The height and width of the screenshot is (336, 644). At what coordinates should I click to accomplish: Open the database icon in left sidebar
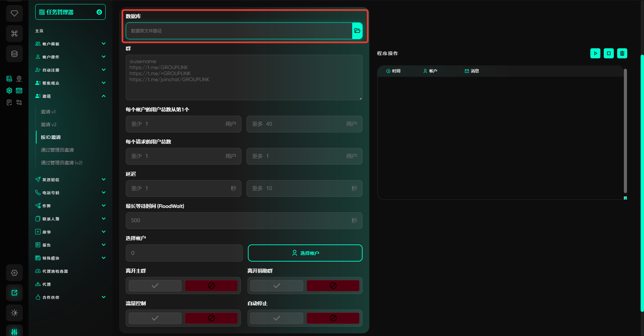tap(14, 54)
